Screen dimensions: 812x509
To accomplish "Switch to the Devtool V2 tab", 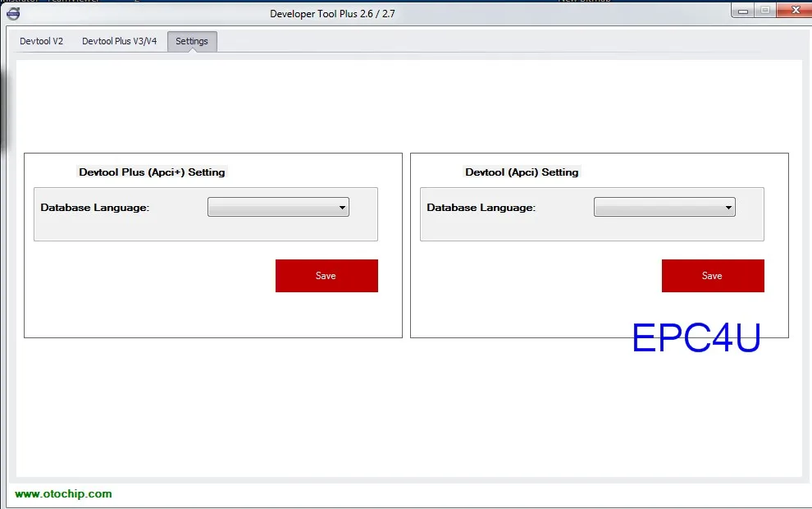I will 42,41.
